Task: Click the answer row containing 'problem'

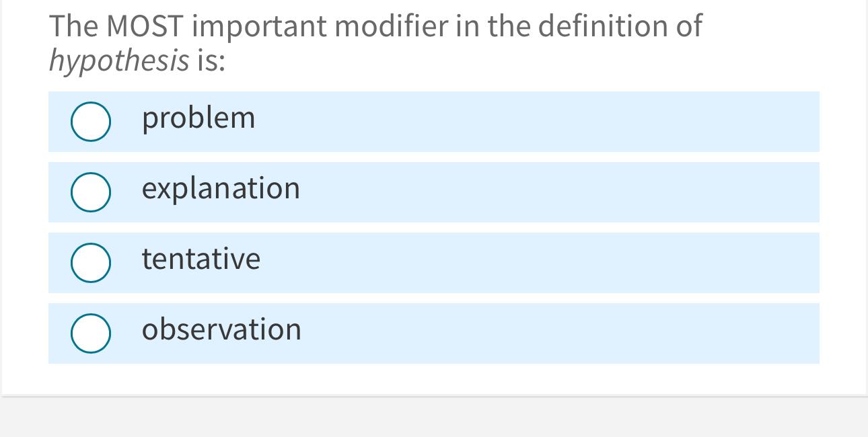Action: click(434, 122)
